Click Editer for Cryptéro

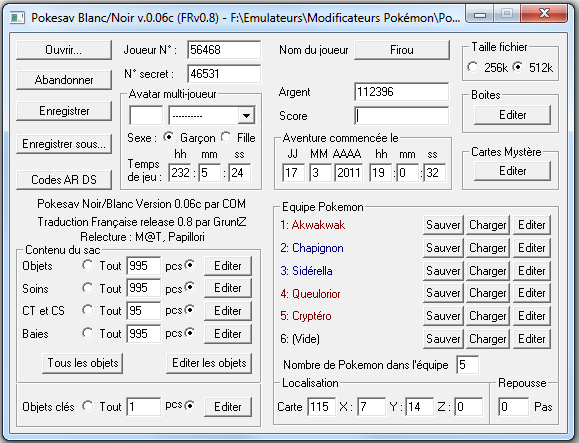pyautogui.click(x=531, y=316)
